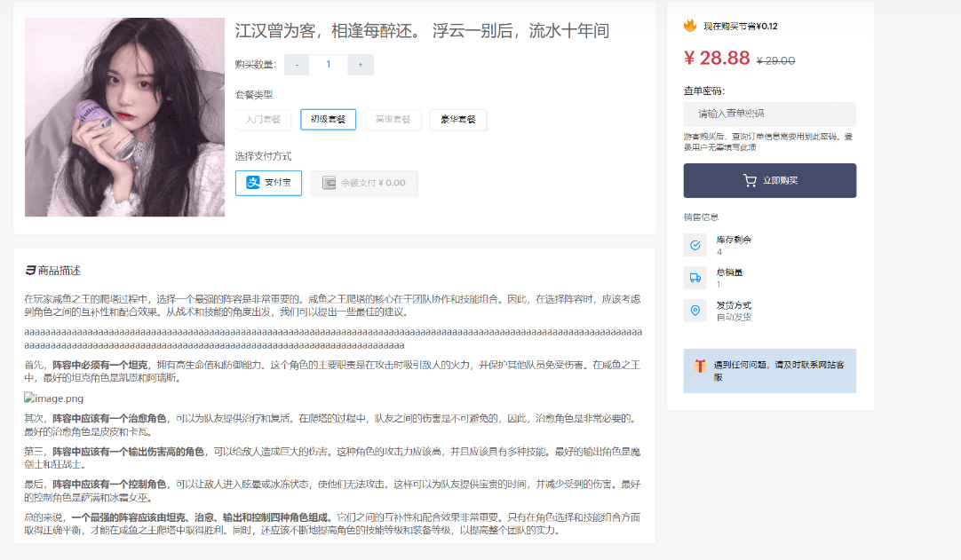Click the 现在购买节省¥0.12 text
This screenshot has height=560, width=961.
coord(741,27)
